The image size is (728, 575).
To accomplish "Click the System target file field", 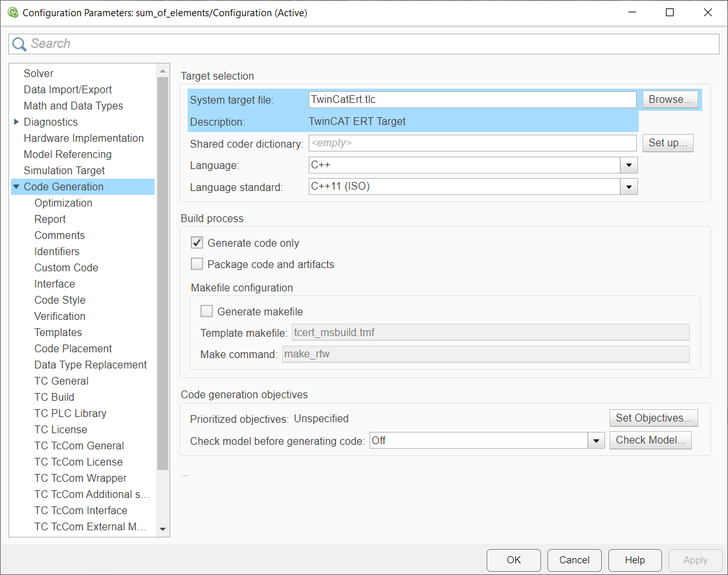I will pyautogui.click(x=472, y=99).
